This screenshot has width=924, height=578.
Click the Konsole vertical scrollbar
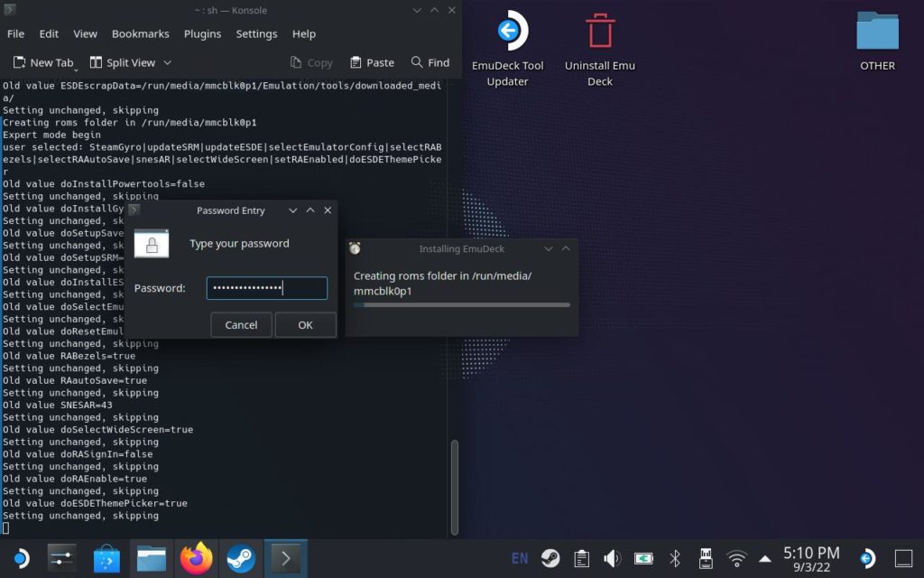[455, 487]
